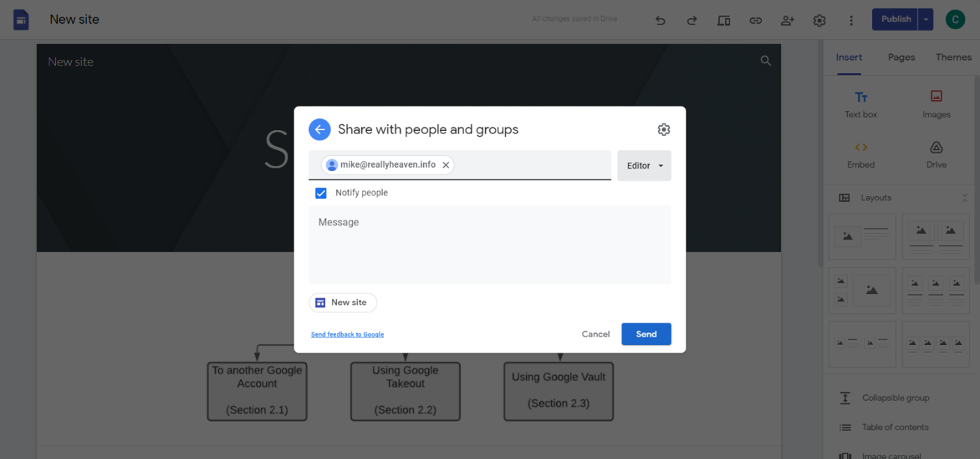
Task: Click the Publish button
Action: (x=896, y=19)
